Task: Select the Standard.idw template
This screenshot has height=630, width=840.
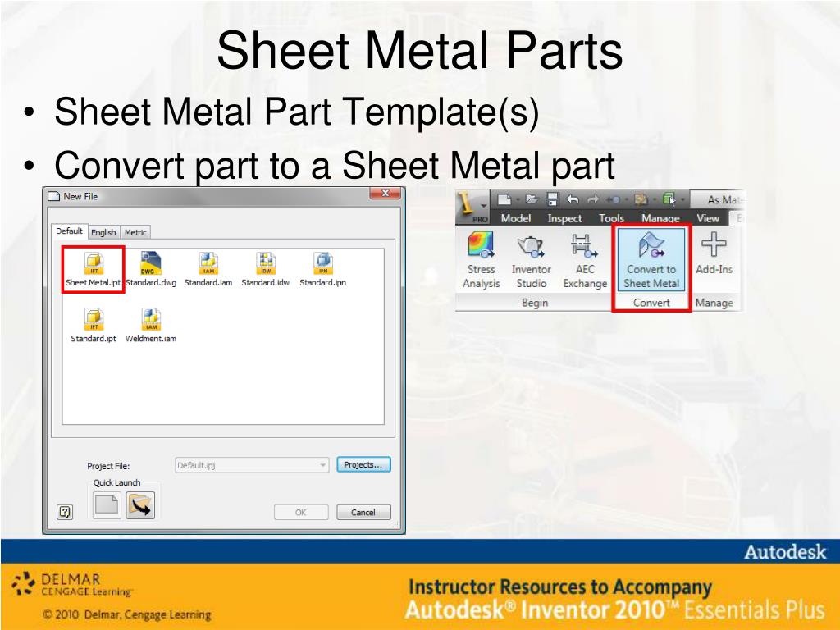Action: [265, 269]
